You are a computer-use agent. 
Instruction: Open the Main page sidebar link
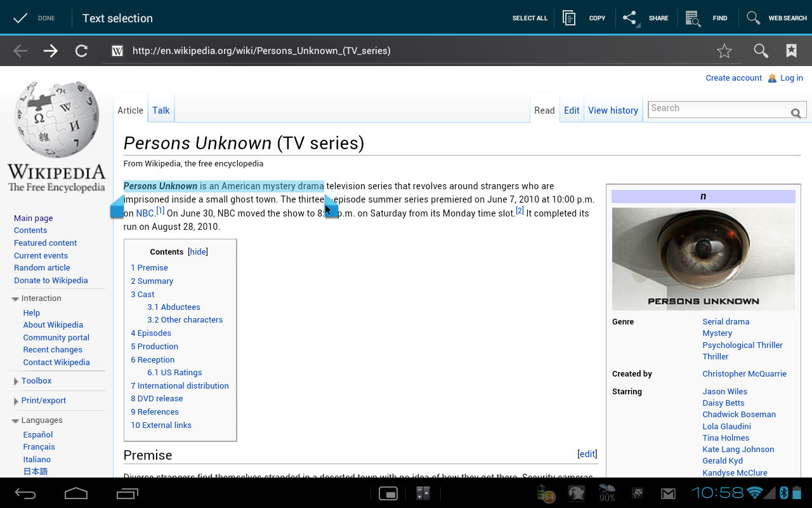33,218
